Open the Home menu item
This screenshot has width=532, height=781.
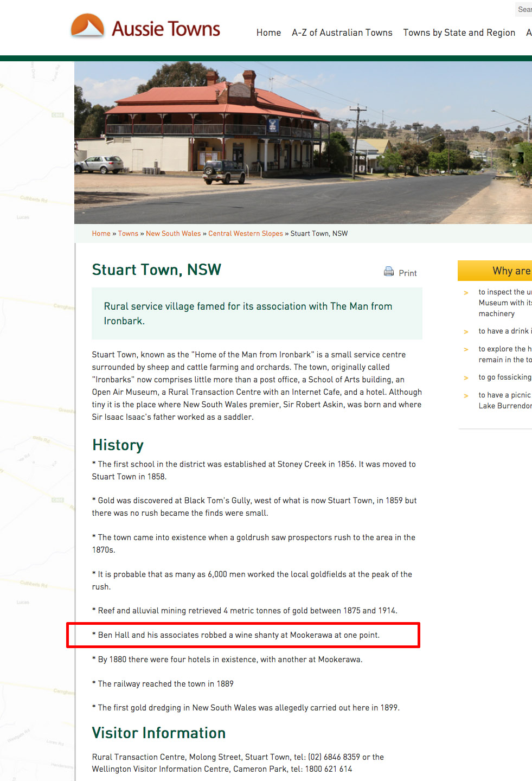(268, 33)
